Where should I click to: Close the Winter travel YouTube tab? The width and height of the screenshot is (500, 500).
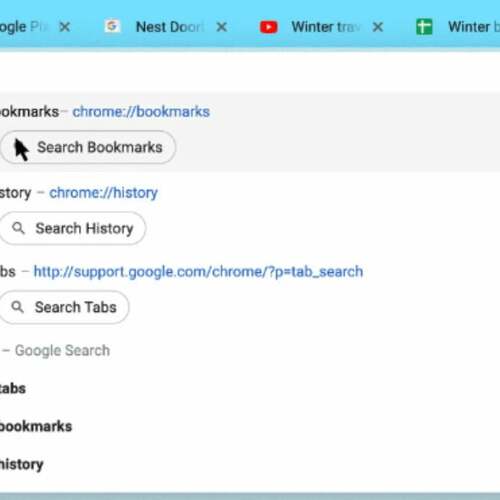tap(378, 27)
